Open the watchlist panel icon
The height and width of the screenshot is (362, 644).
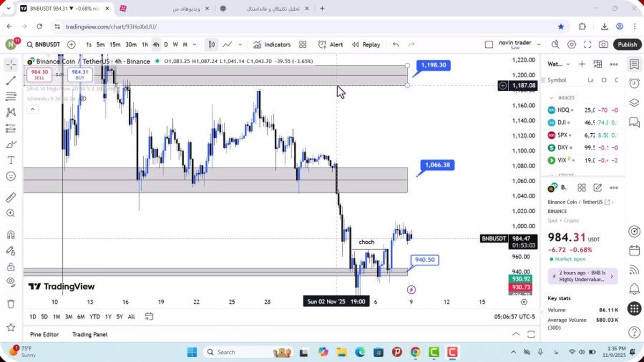point(634,64)
